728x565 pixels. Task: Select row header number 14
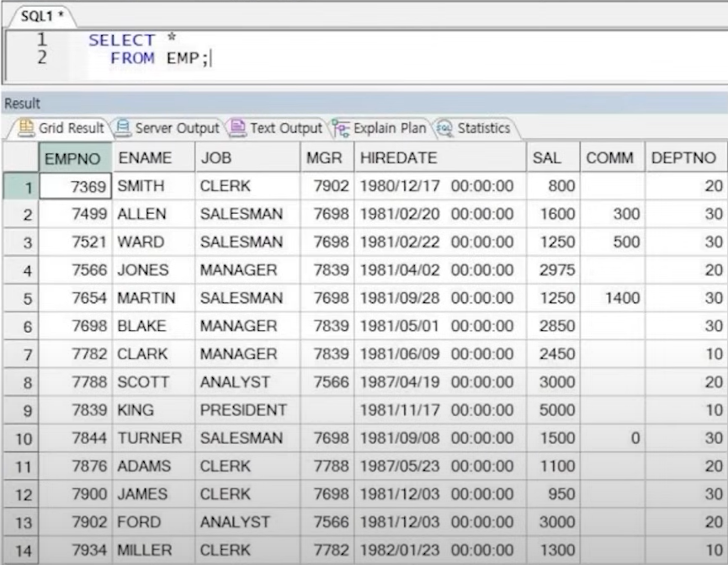21,551
